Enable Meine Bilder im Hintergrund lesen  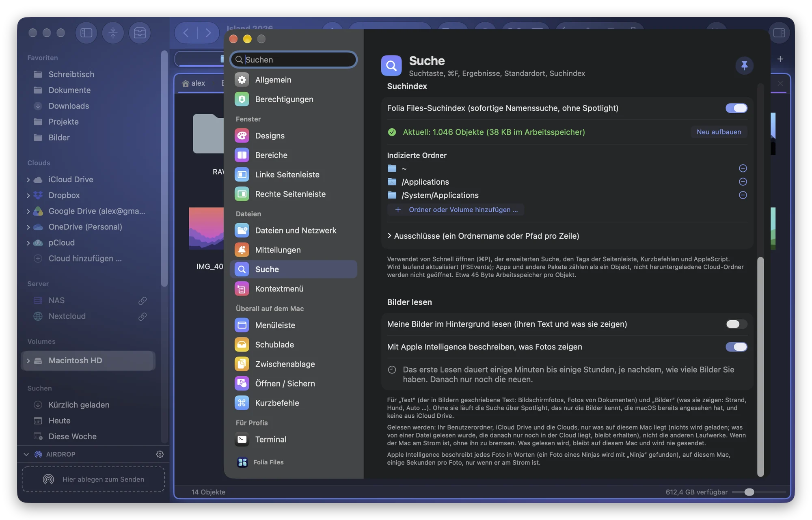pyautogui.click(x=736, y=324)
